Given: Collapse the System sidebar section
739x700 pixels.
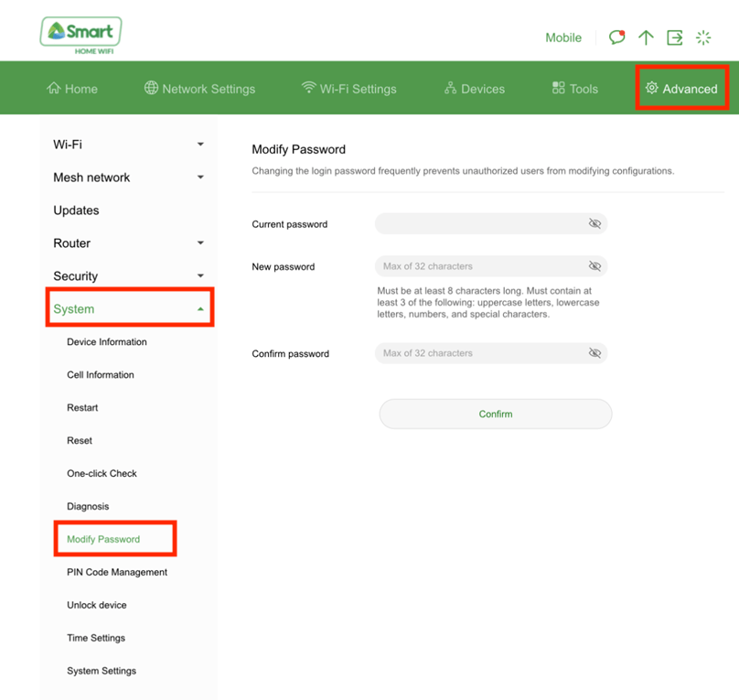Looking at the screenshot, I should (130, 308).
